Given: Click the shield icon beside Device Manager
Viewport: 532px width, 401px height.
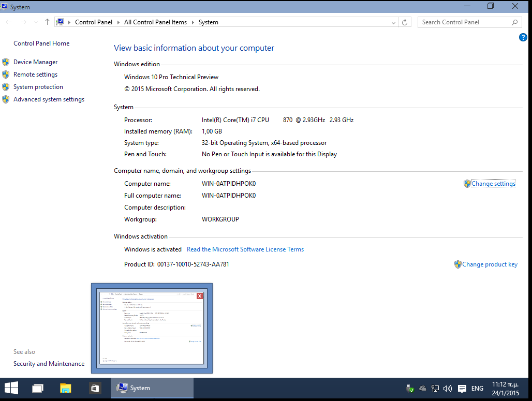Looking at the screenshot, I should 6,62.
